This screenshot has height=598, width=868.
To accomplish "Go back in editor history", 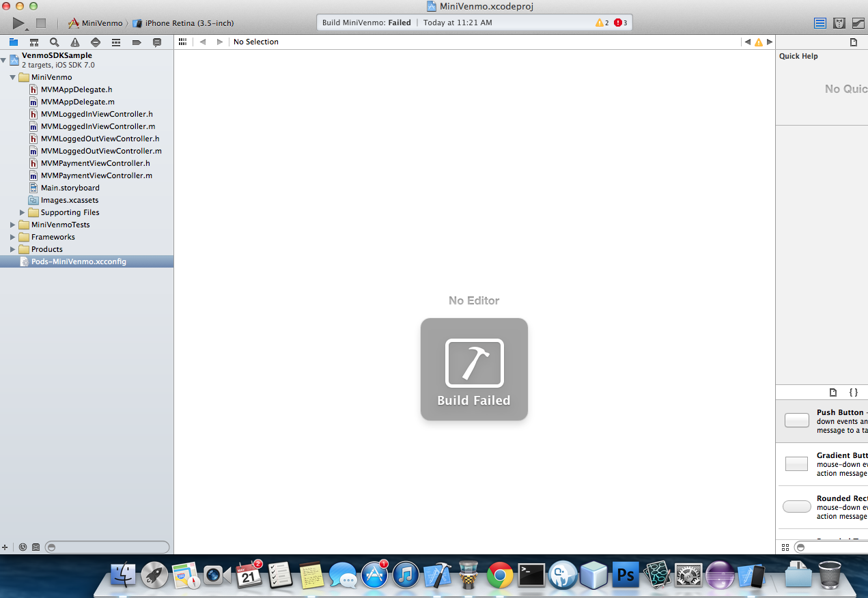I will coord(203,42).
